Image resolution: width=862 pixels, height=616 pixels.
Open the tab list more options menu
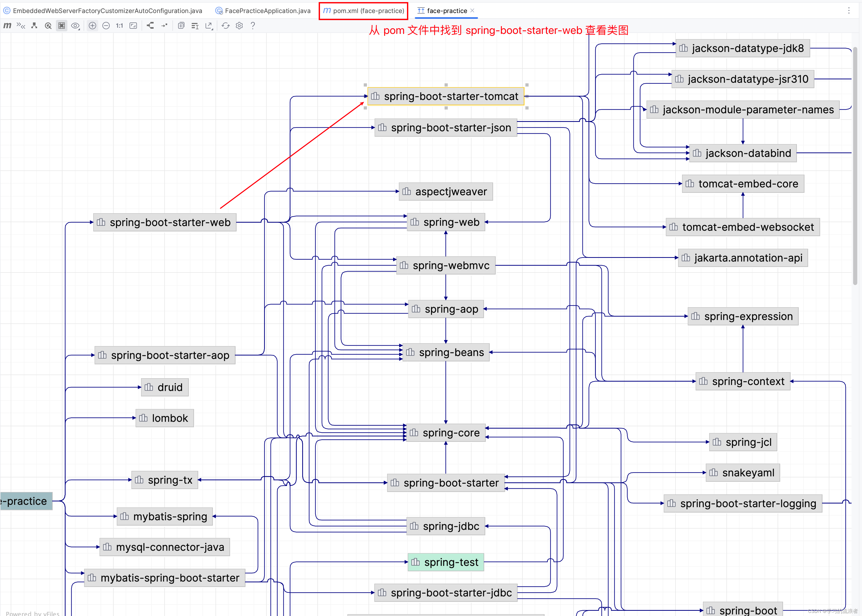pyautogui.click(x=849, y=11)
